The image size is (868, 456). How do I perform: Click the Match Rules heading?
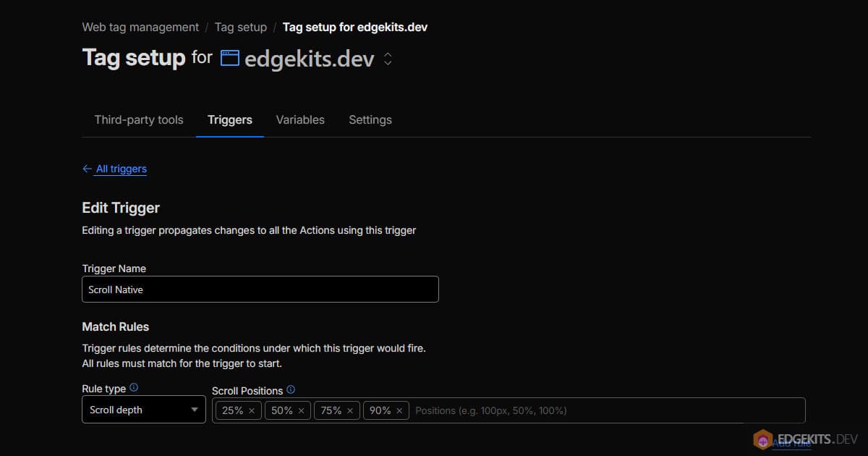coord(116,326)
